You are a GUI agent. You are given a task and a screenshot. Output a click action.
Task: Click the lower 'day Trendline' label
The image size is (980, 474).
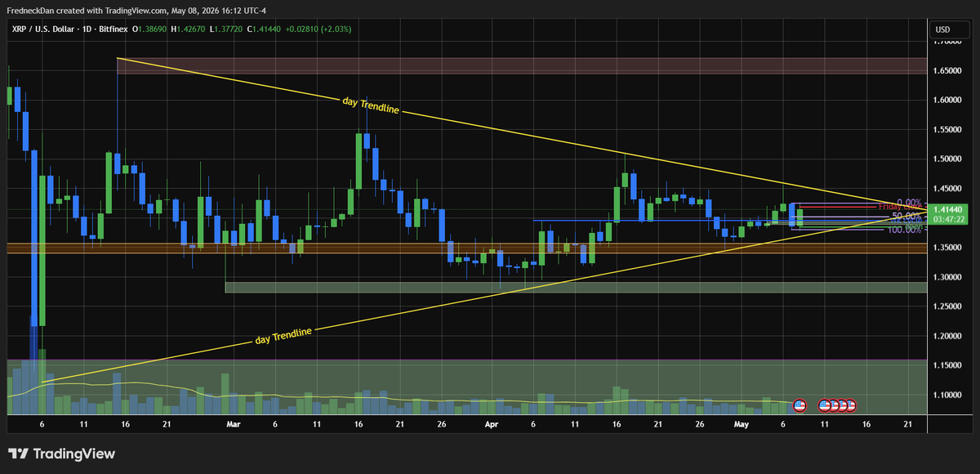pos(285,335)
